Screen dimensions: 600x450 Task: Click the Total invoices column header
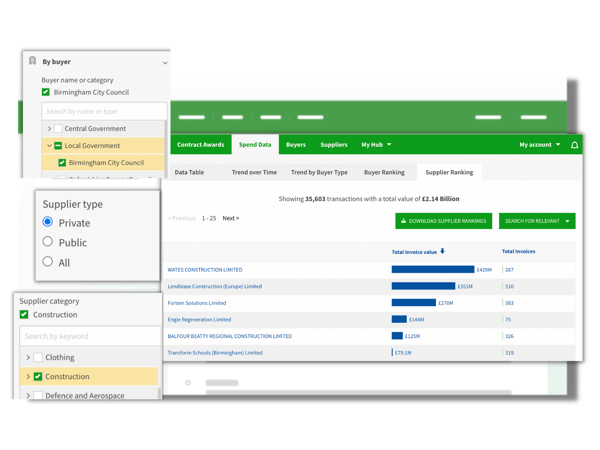(518, 251)
